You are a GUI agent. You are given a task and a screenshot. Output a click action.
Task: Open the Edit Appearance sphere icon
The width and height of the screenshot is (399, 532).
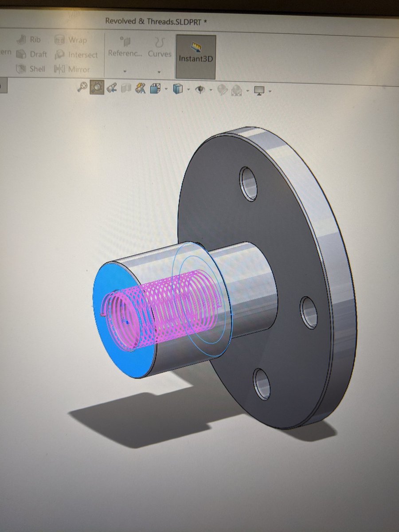[x=223, y=90]
